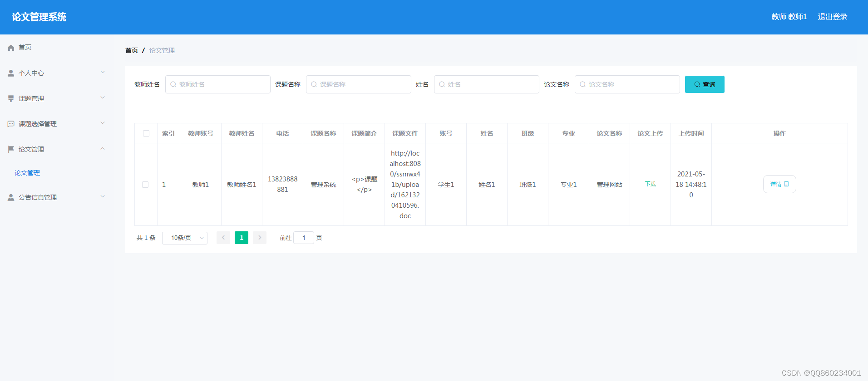The image size is (868, 381).
Task: Click the person icon beside 个人中心
Action: click(11, 73)
